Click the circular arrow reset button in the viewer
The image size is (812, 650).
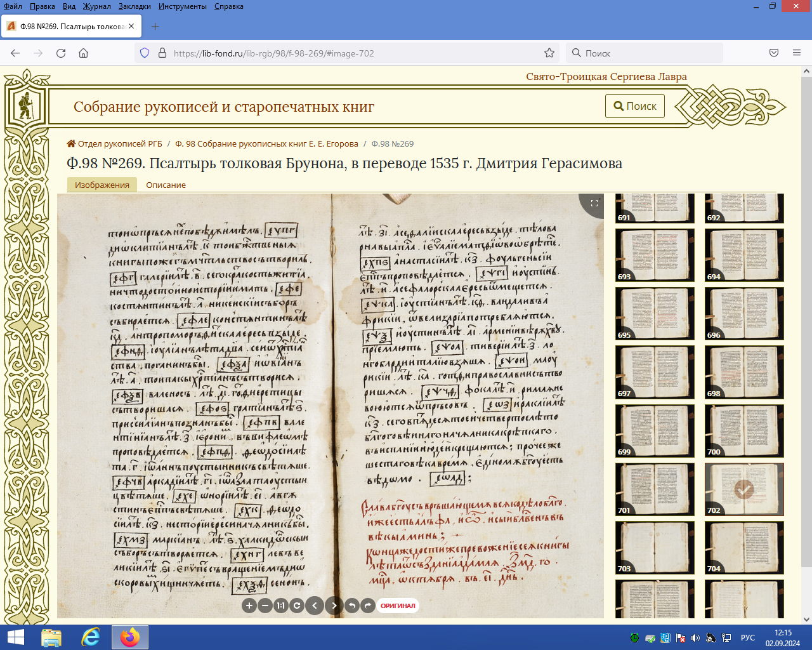pyautogui.click(x=296, y=606)
